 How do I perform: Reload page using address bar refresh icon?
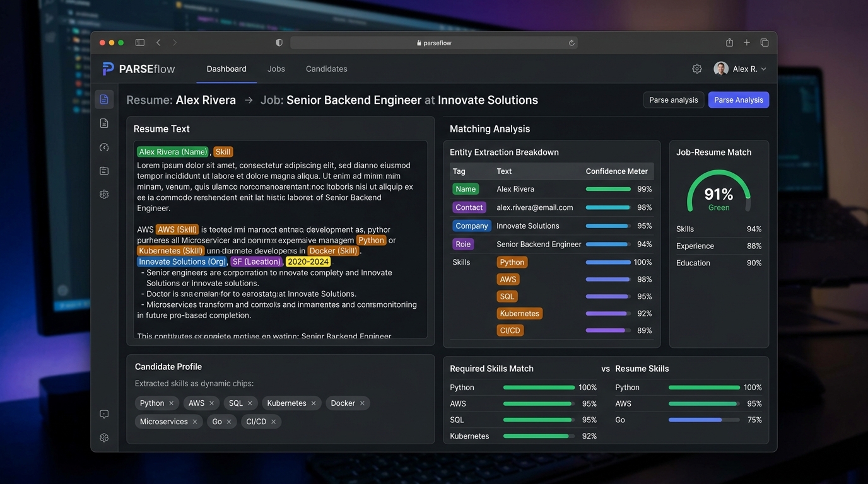[x=572, y=43]
